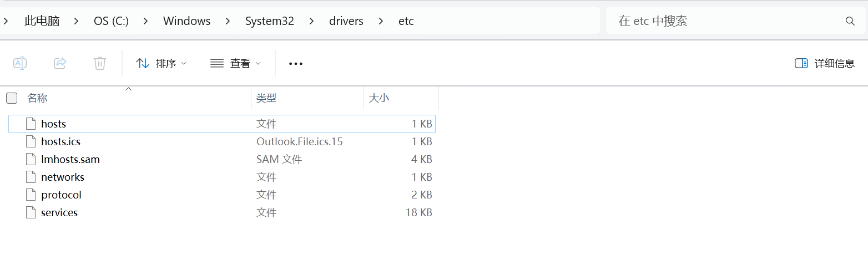The image size is (868, 260).
Task: Toggle the 详细信息 details pane
Action: (x=825, y=63)
